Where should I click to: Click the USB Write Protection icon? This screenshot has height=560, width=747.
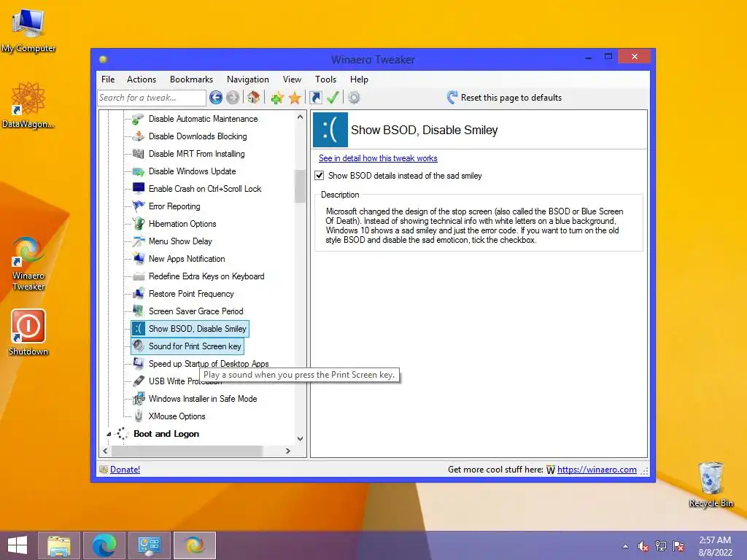click(x=138, y=381)
